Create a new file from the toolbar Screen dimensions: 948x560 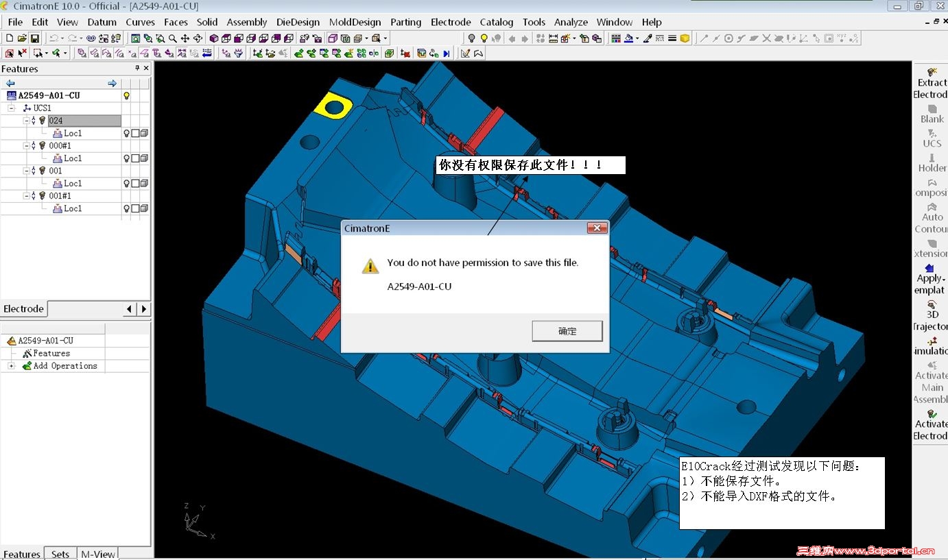click(x=10, y=38)
